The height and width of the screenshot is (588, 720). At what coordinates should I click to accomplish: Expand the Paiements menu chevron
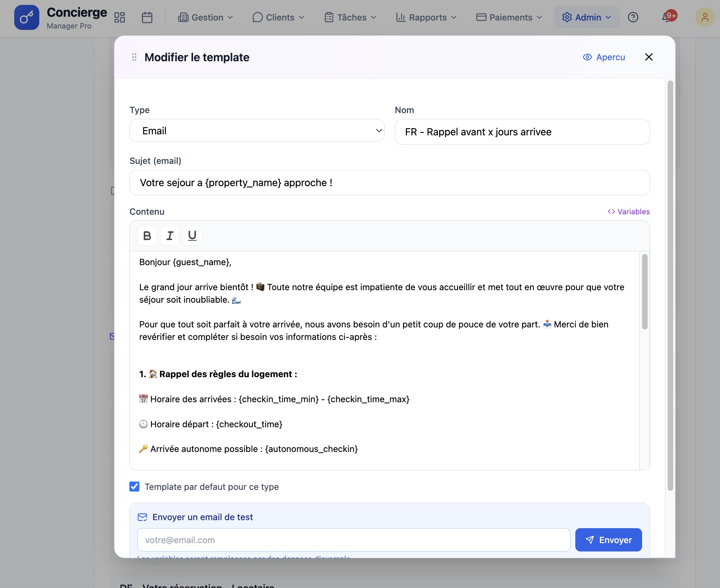pos(539,17)
